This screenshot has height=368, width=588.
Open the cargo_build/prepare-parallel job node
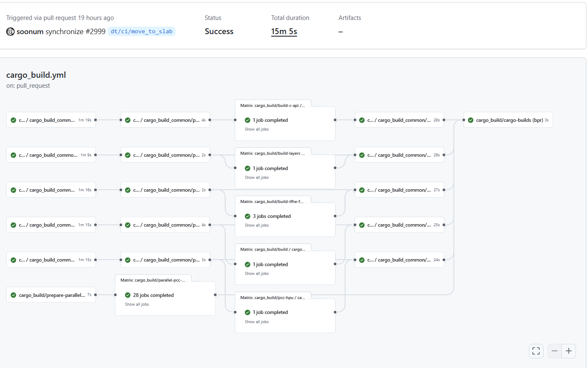[52, 295]
